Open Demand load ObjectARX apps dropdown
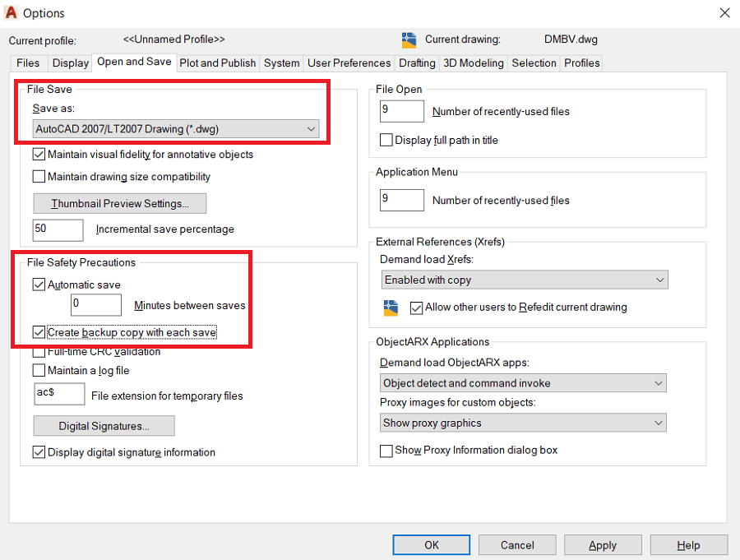 pyautogui.click(x=523, y=383)
